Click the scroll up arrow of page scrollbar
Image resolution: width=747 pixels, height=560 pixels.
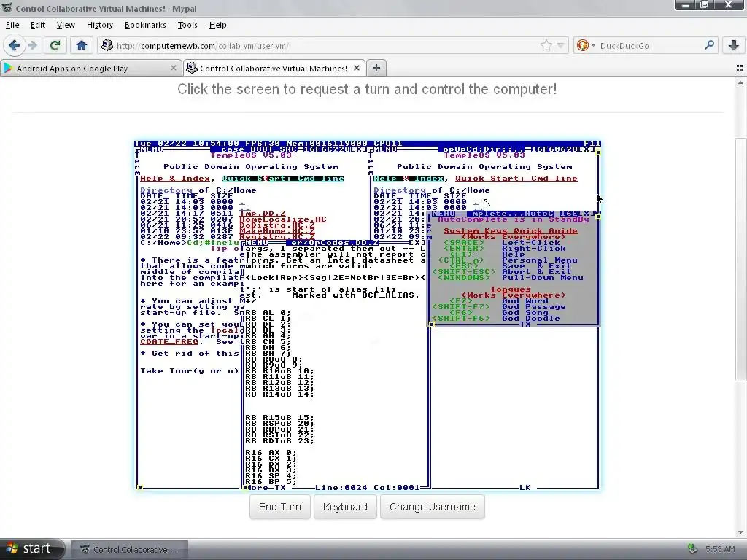(740, 82)
